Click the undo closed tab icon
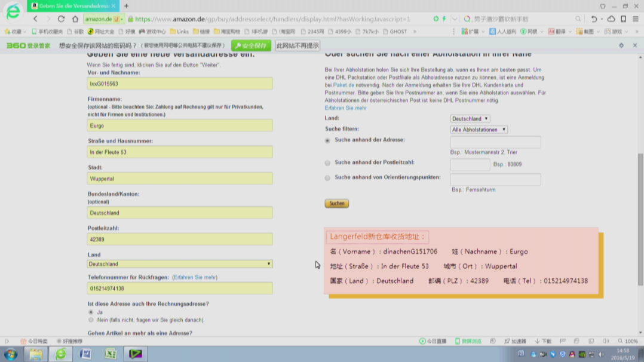 (x=594, y=19)
